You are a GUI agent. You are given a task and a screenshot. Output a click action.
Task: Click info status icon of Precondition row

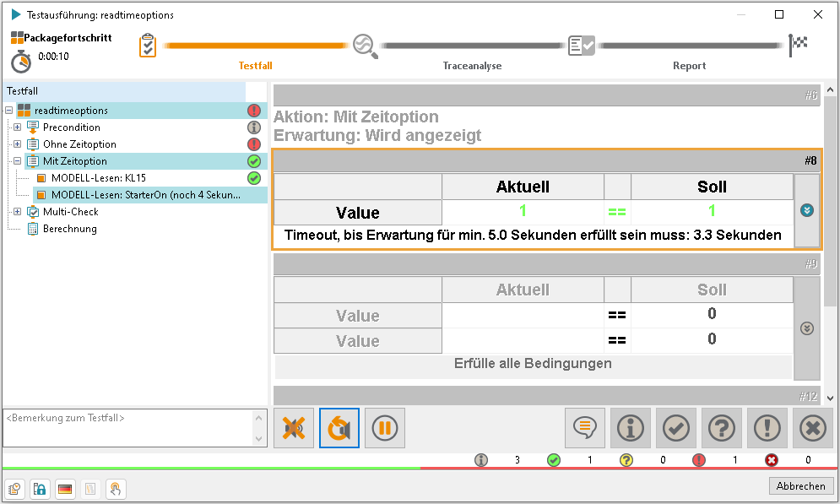254,127
